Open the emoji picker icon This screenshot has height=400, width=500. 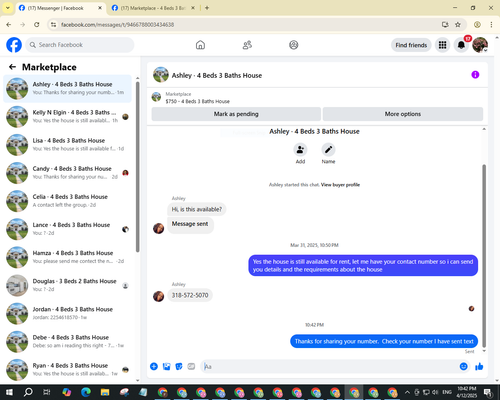464,367
